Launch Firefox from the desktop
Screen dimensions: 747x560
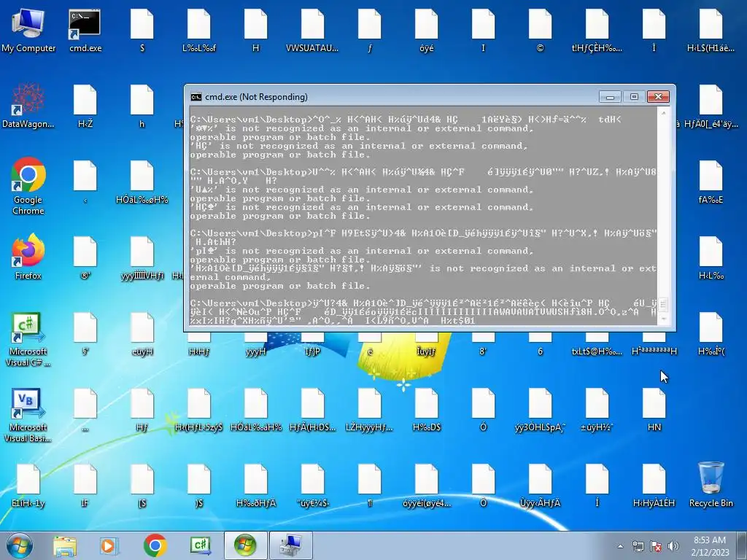coord(28,257)
